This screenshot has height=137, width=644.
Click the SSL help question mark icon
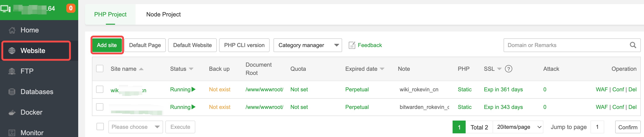click(x=509, y=69)
